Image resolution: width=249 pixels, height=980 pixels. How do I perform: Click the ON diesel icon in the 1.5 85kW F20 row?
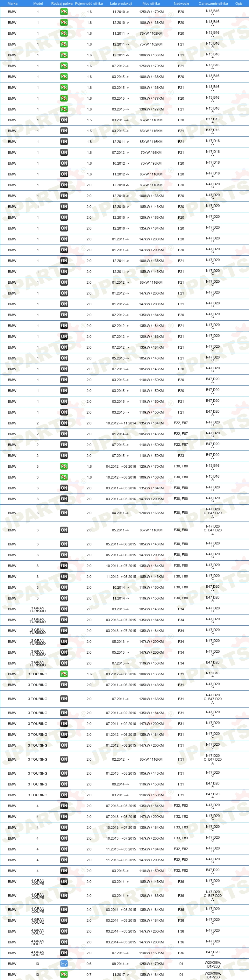click(64, 120)
